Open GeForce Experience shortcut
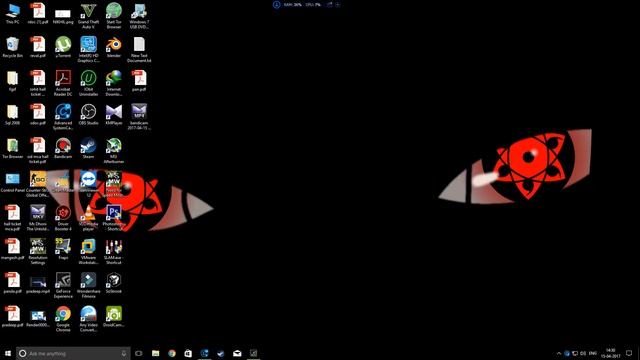The image size is (640, 360). (x=63, y=286)
